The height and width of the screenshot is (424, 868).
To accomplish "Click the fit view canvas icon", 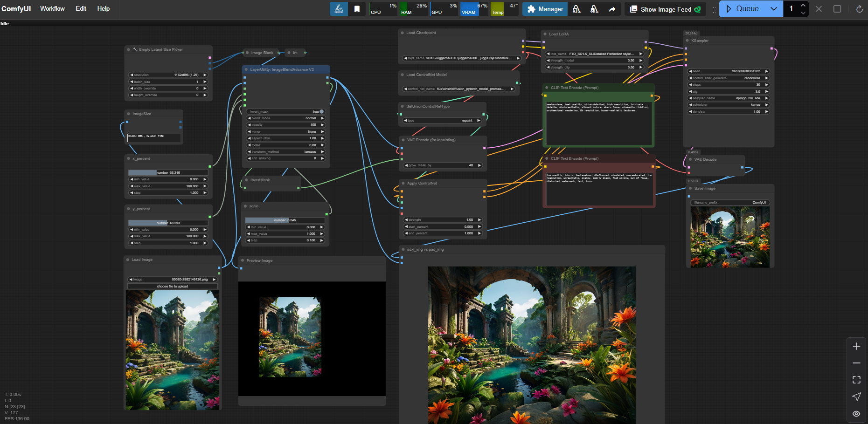I will 856,380.
